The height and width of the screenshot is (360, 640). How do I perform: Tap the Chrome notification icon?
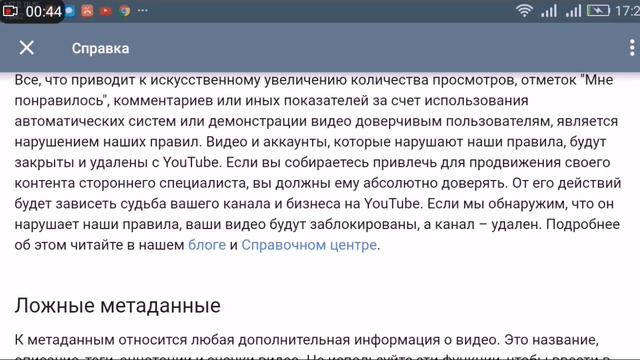125,11
